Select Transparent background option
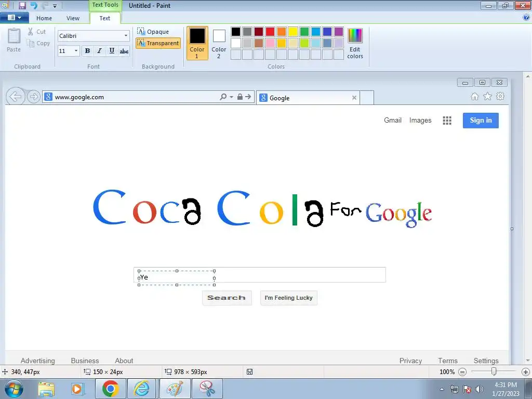 [158, 43]
